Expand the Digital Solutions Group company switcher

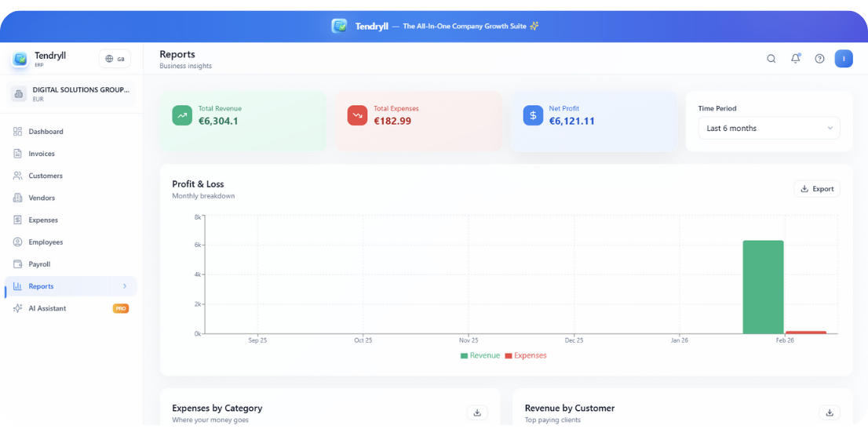71,94
